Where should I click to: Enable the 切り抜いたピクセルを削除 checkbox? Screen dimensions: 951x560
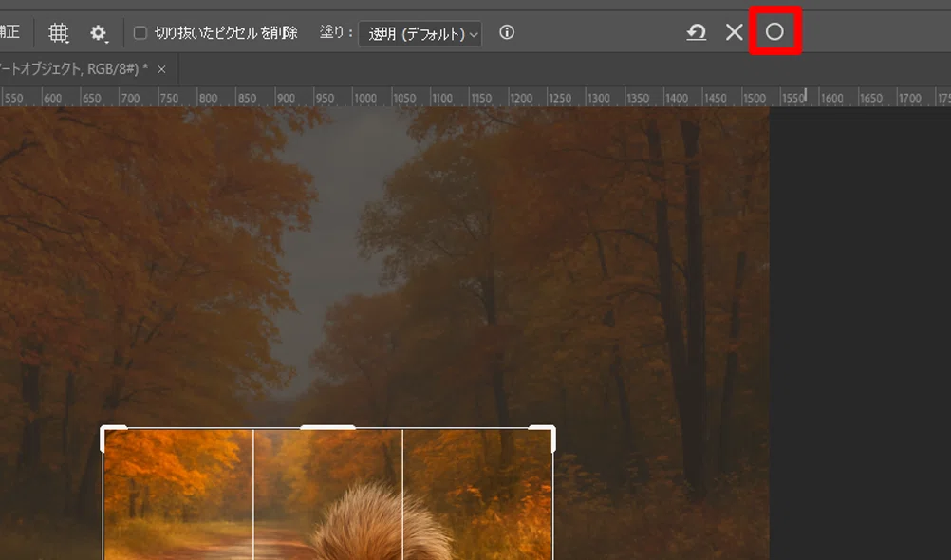140,33
